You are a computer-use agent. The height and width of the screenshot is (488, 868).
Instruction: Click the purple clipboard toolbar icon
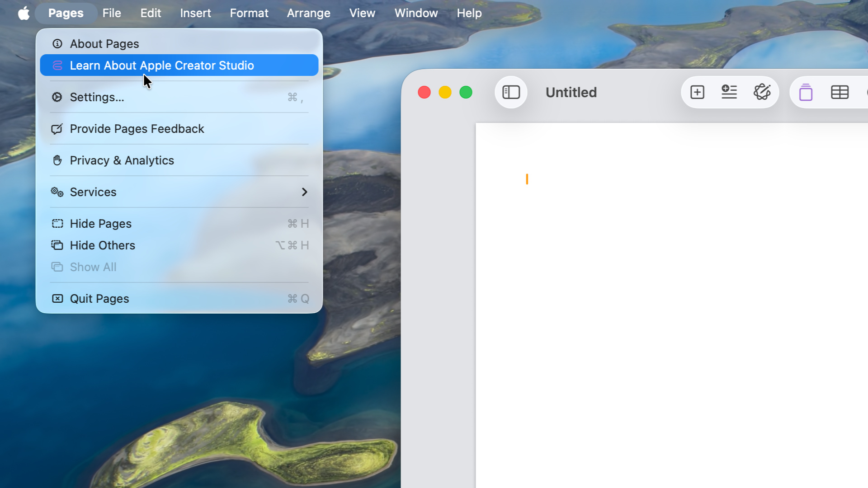pyautogui.click(x=806, y=92)
